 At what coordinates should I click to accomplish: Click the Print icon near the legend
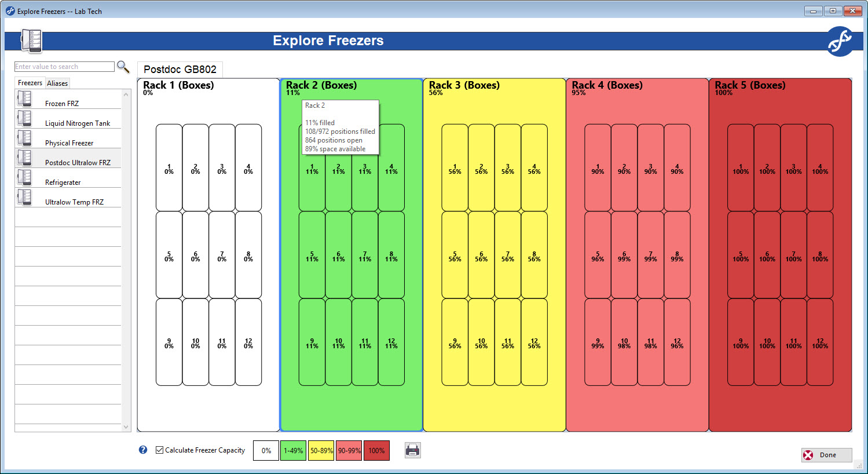point(412,450)
